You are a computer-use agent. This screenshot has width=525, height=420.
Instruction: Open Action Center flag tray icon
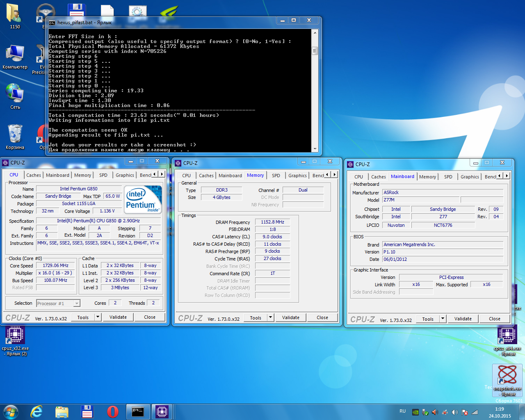pos(465,412)
